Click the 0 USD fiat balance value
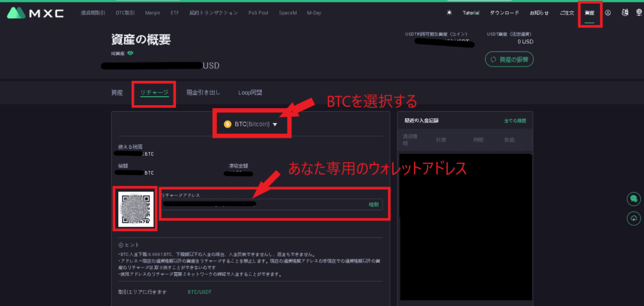644x306 pixels. pyautogui.click(x=525, y=41)
